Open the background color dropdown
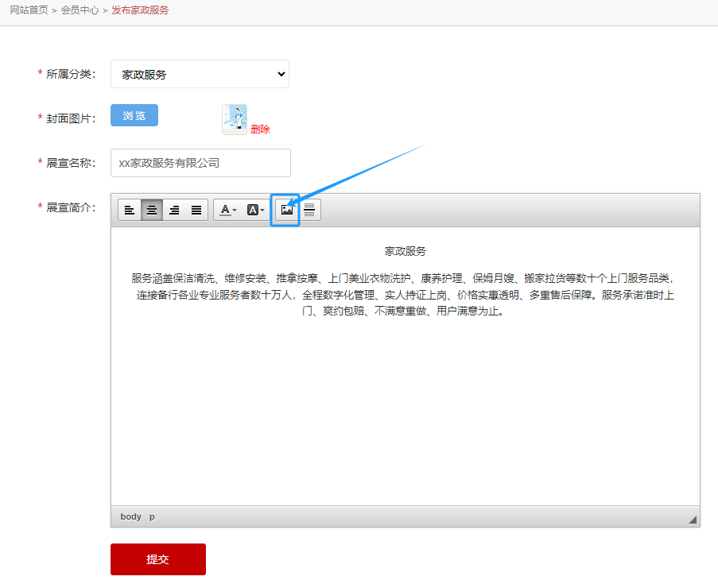This screenshot has width=718, height=588. click(x=255, y=210)
